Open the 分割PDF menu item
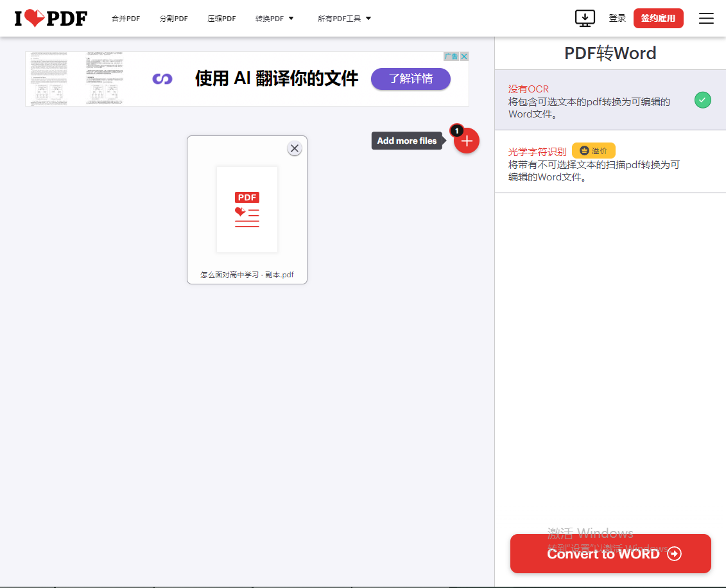The image size is (726, 588). 174,19
